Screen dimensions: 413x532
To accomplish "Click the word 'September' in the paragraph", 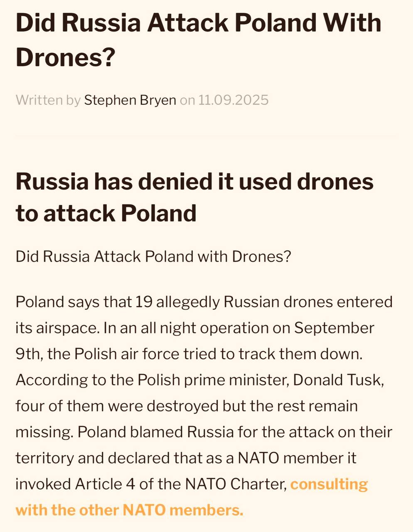I will tap(334, 328).
